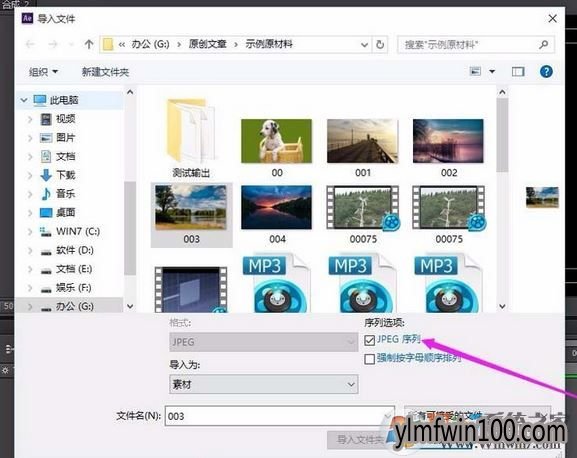Viewport: 577px width, 458px height.
Task: Click 新建文件夹 button
Action: point(105,72)
